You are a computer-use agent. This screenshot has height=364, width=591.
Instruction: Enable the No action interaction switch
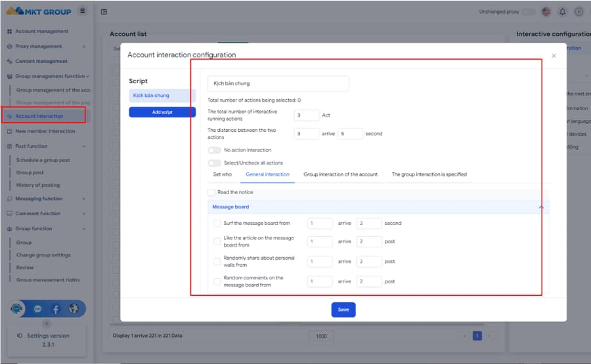[214, 150]
